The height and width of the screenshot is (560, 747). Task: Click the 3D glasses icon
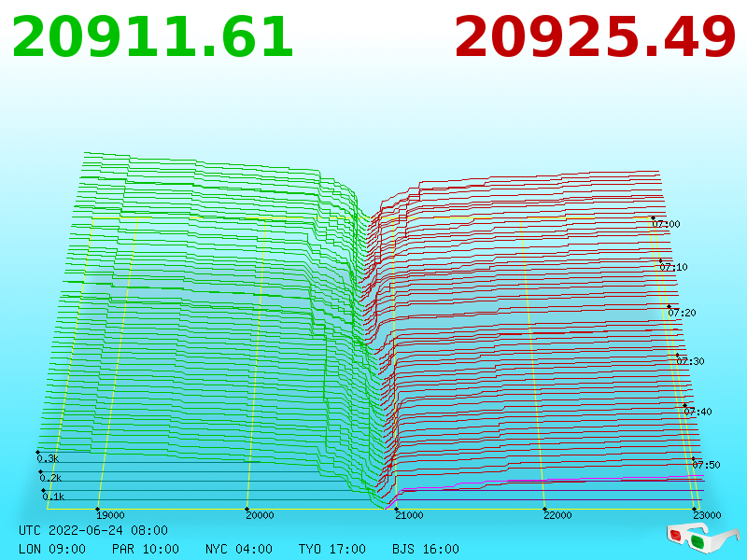(x=702, y=539)
